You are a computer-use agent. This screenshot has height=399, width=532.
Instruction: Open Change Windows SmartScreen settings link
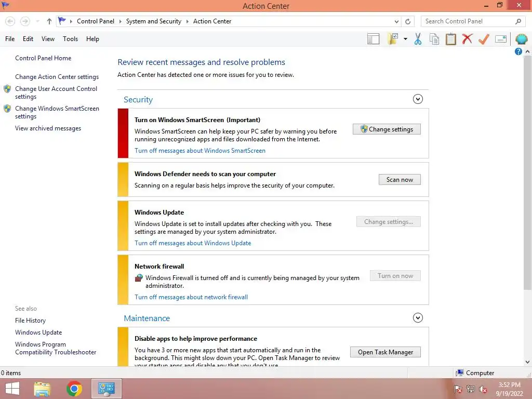(x=57, y=112)
